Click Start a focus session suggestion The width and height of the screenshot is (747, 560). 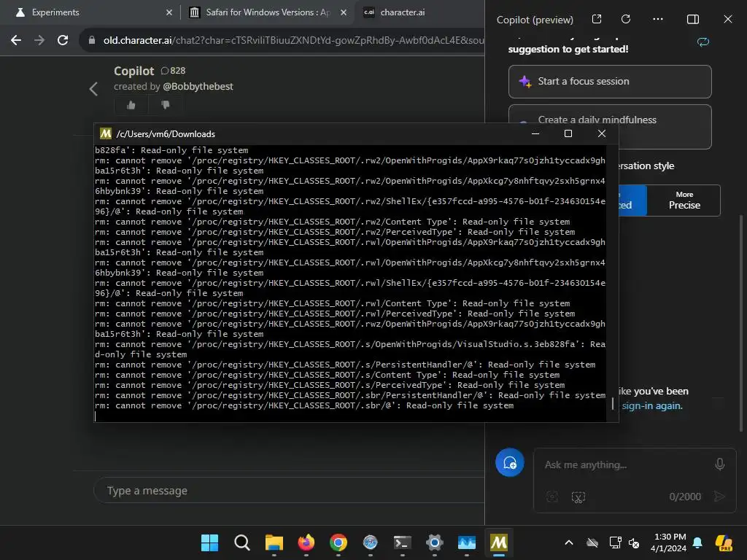point(610,82)
